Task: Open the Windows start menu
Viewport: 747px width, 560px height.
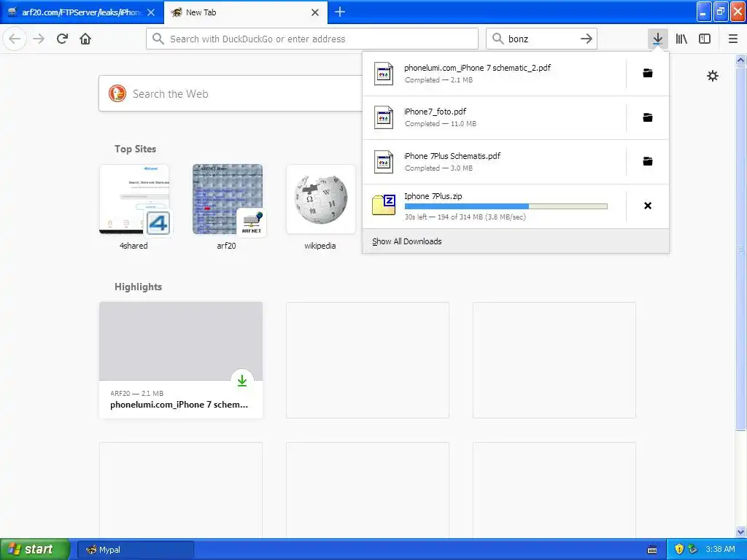Action: tap(35, 549)
